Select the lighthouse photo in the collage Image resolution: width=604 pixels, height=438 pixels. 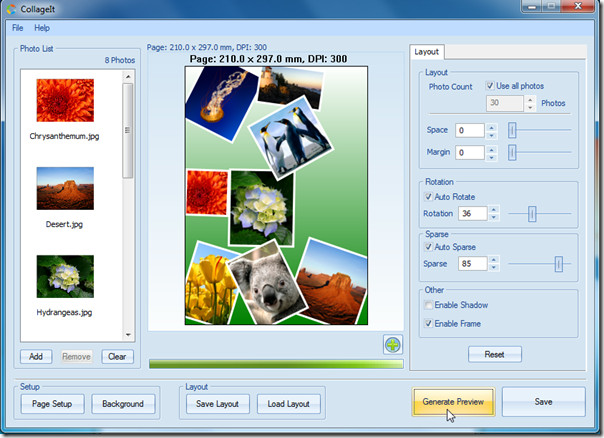pos(291,86)
